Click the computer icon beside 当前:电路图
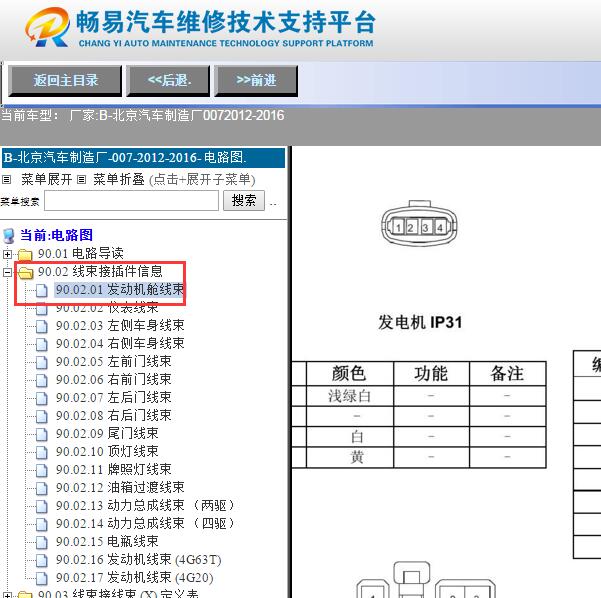Viewport: 601px width, 598px height. click(8, 236)
